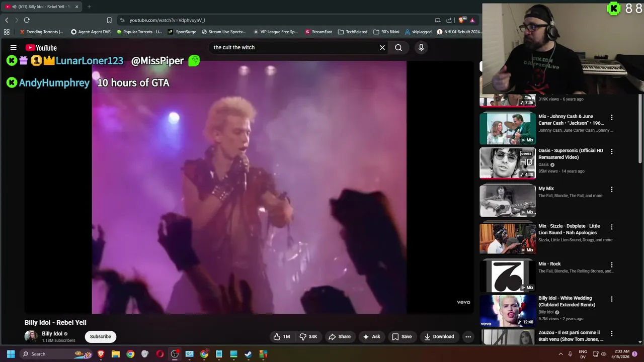644x362 pixels.
Task: Open My Mix playlist title
Action: coord(546,189)
